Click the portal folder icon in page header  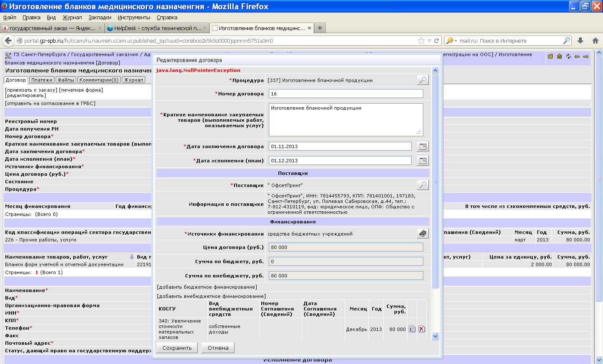click(551, 56)
